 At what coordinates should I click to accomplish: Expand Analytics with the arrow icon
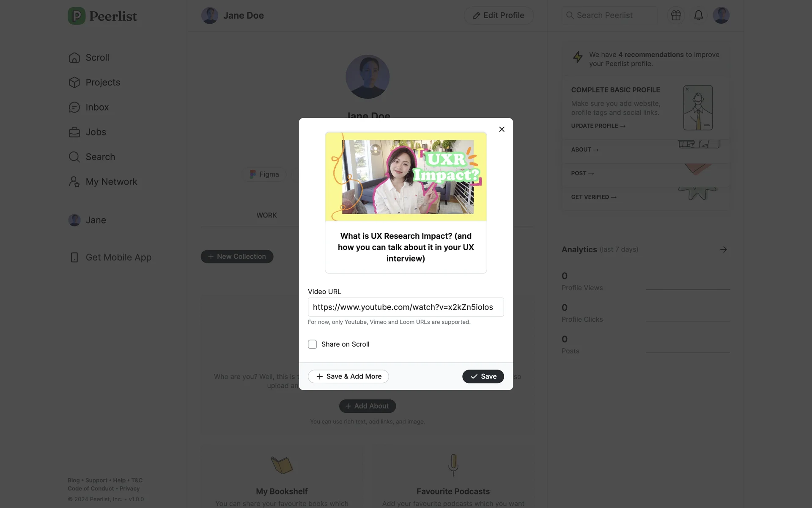[724, 249]
